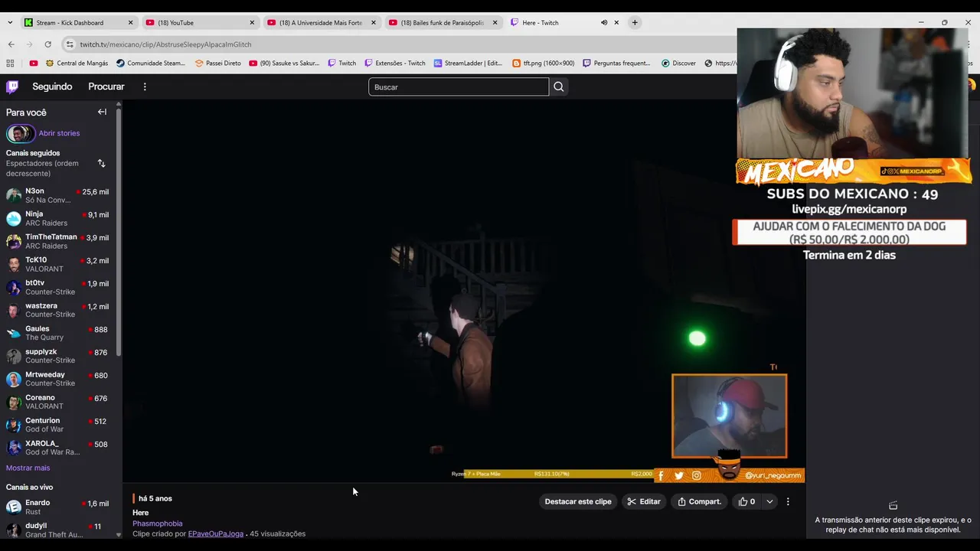Select supplyzk channel row
The image size is (980, 551).
(x=58, y=357)
